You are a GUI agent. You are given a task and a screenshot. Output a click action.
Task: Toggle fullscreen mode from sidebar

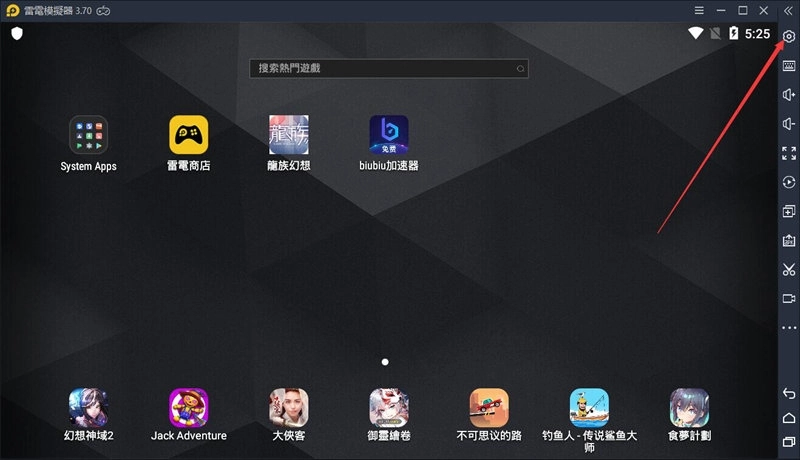coord(789,153)
